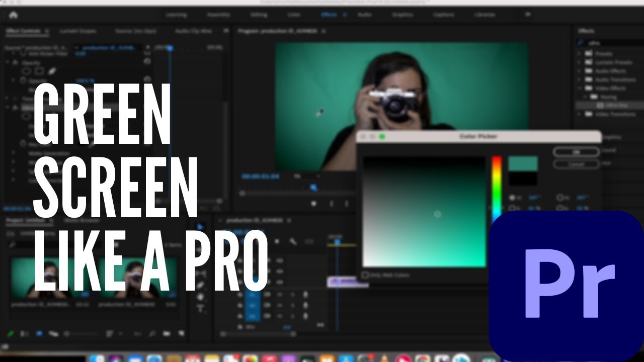The height and width of the screenshot is (362, 644).
Task: Select the rectangle mask tool under Opacity
Action: tap(39, 71)
